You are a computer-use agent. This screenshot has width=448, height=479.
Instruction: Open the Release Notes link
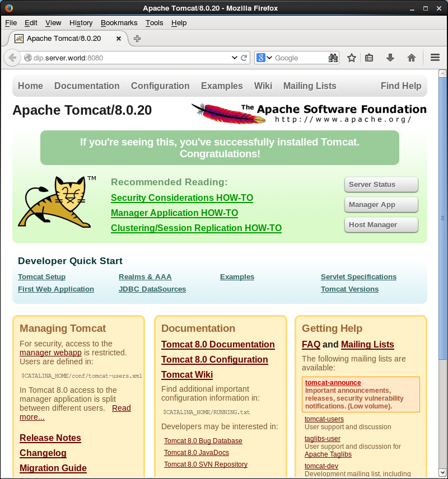pyautogui.click(x=50, y=438)
